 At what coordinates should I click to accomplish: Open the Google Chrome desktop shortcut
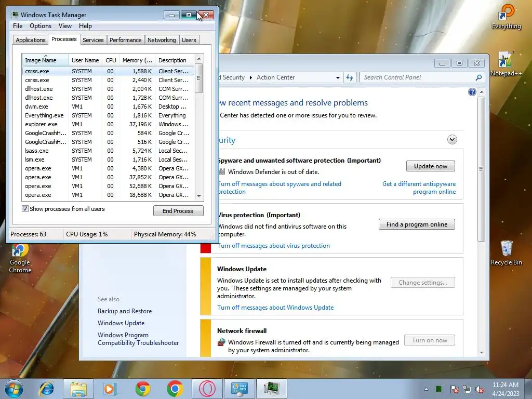pyautogui.click(x=20, y=259)
